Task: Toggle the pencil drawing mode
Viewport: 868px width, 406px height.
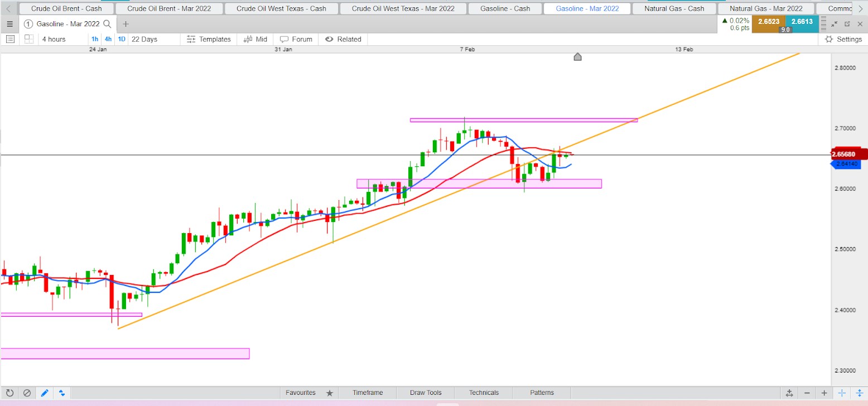Action: [44, 393]
